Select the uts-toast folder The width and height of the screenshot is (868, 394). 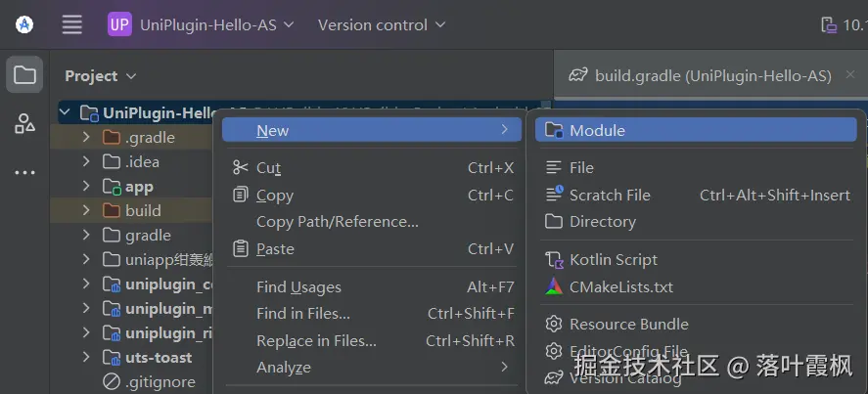[x=159, y=358]
